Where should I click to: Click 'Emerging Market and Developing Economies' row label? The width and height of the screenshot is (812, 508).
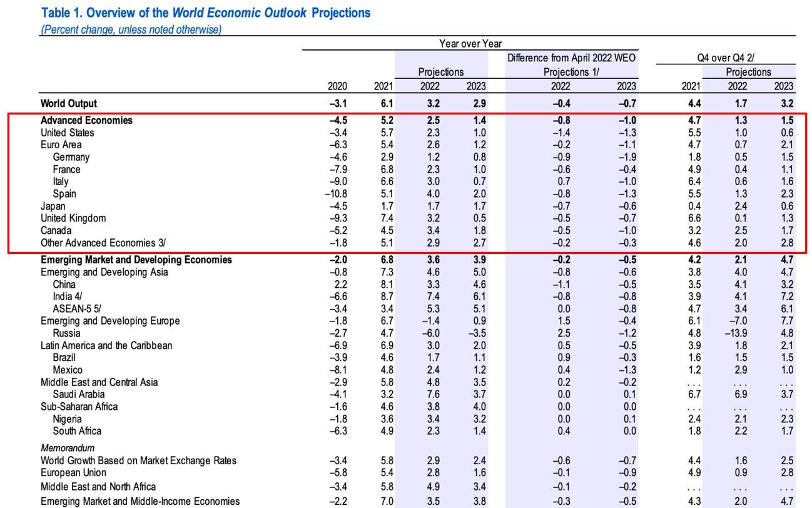pyautogui.click(x=136, y=260)
